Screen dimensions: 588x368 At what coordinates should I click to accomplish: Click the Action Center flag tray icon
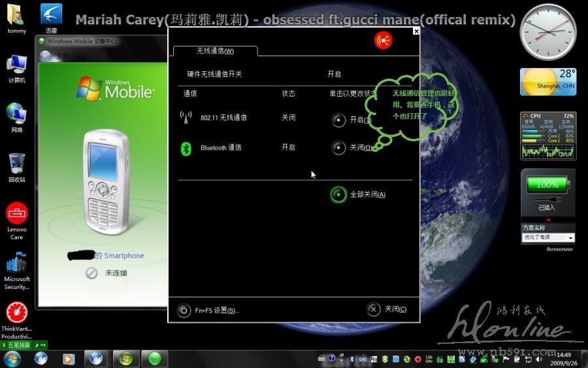[506, 359]
